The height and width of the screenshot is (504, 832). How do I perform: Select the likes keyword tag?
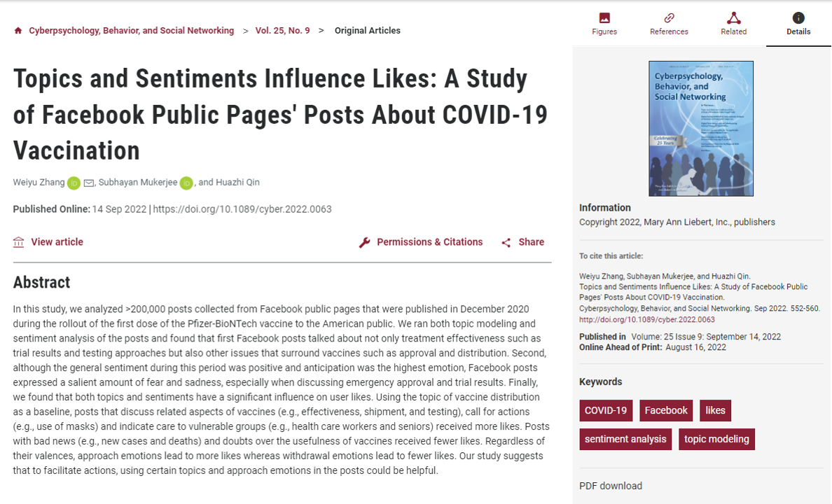715,411
